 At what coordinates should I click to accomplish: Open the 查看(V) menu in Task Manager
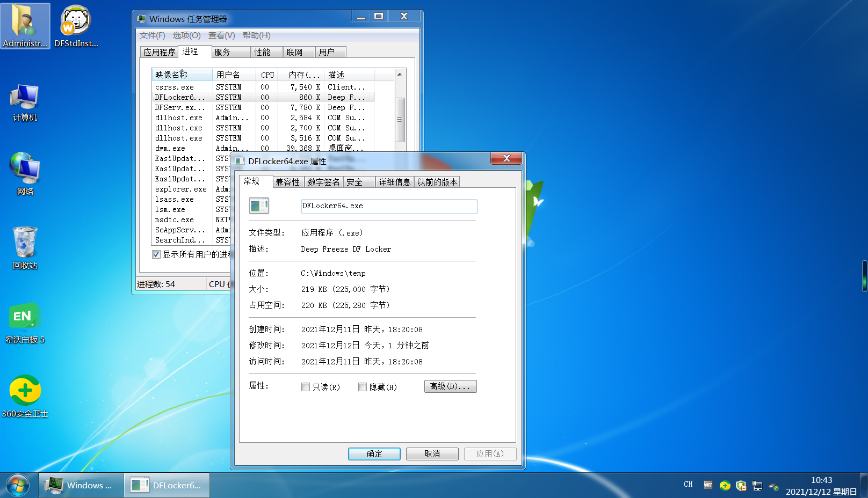[x=221, y=35]
